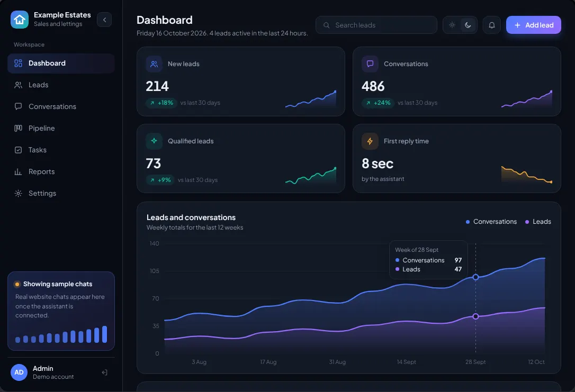Log out using the sign-out icon
The height and width of the screenshot is (392, 575).
pyautogui.click(x=104, y=372)
